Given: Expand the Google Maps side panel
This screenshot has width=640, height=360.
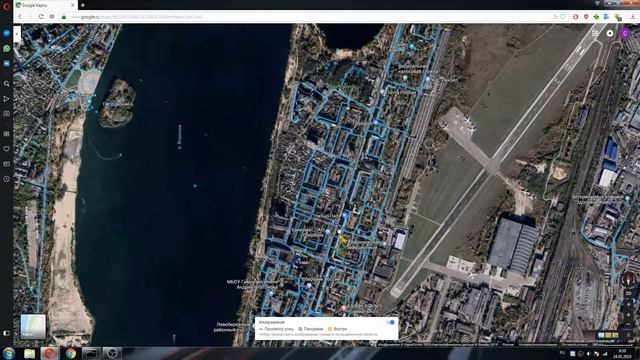Looking at the screenshot, I should (x=17, y=34).
